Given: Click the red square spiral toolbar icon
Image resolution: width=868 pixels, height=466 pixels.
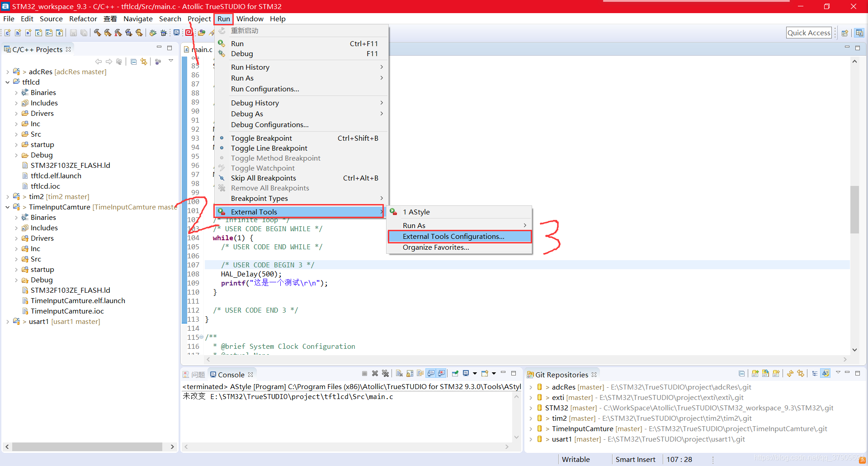Looking at the screenshot, I should click(189, 33).
